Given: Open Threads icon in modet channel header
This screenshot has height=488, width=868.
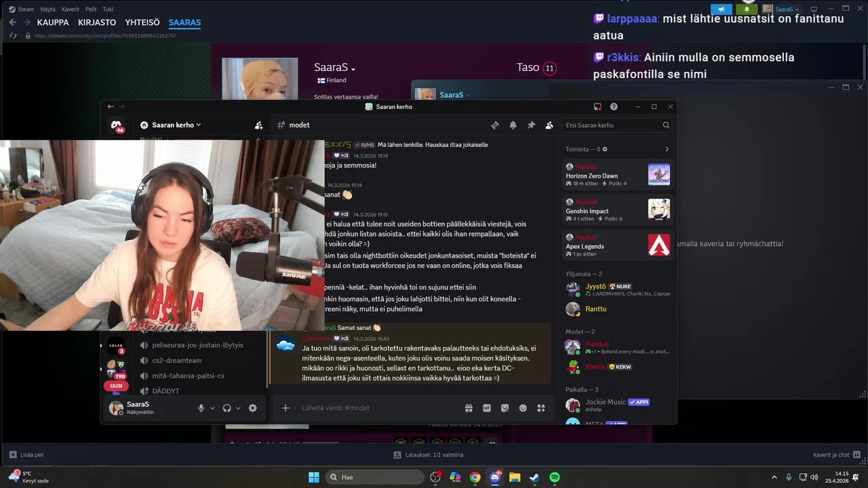Looking at the screenshot, I should 495,125.
